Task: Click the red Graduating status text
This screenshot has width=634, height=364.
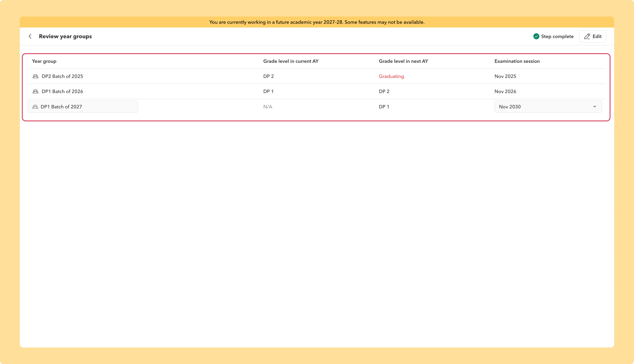Action: (x=391, y=76)
